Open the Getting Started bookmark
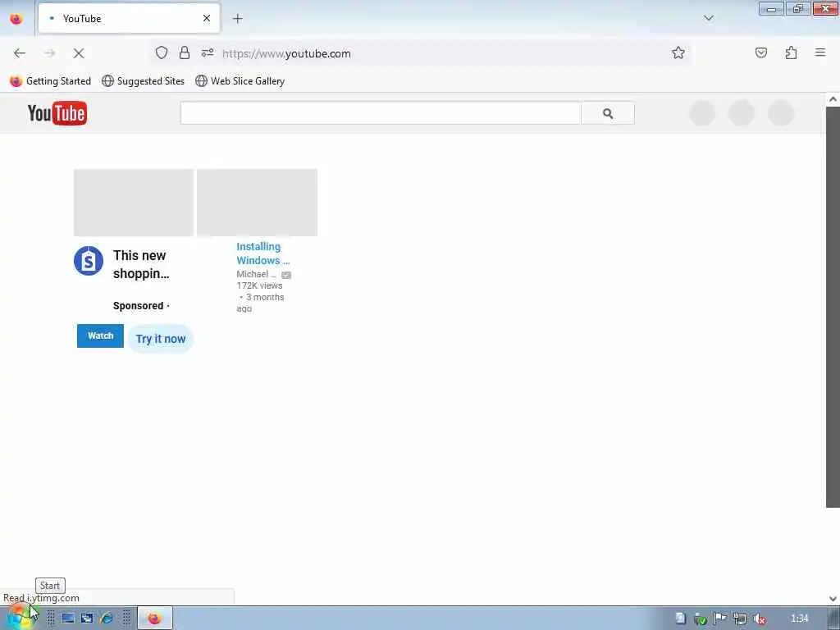 coord(50,81)
